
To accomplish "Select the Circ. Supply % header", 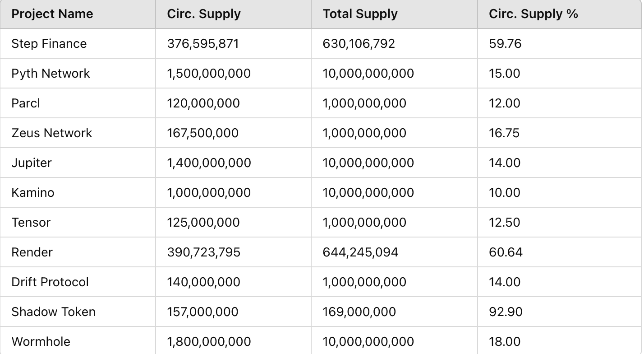I will point(533,14).
